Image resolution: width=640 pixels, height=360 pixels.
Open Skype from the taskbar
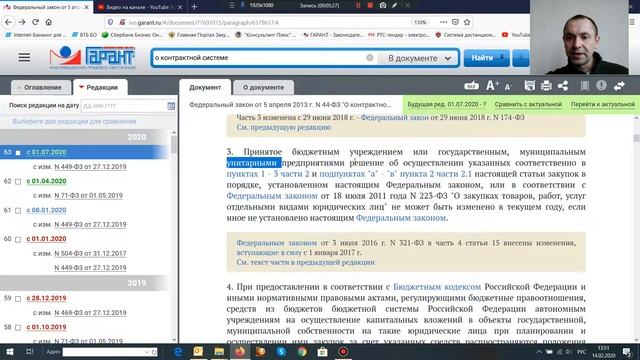click(x=281, y=351)
